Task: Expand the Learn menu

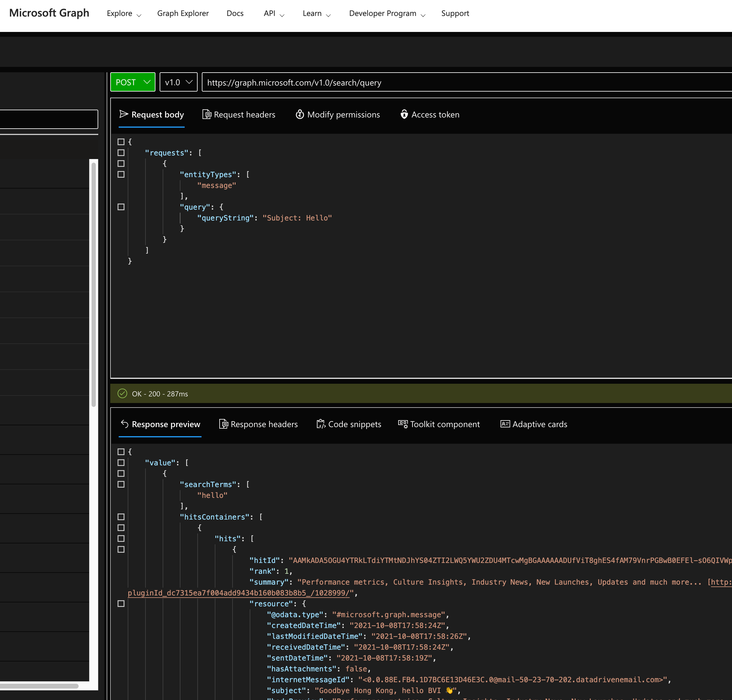Action: click(x=317, y=14)
